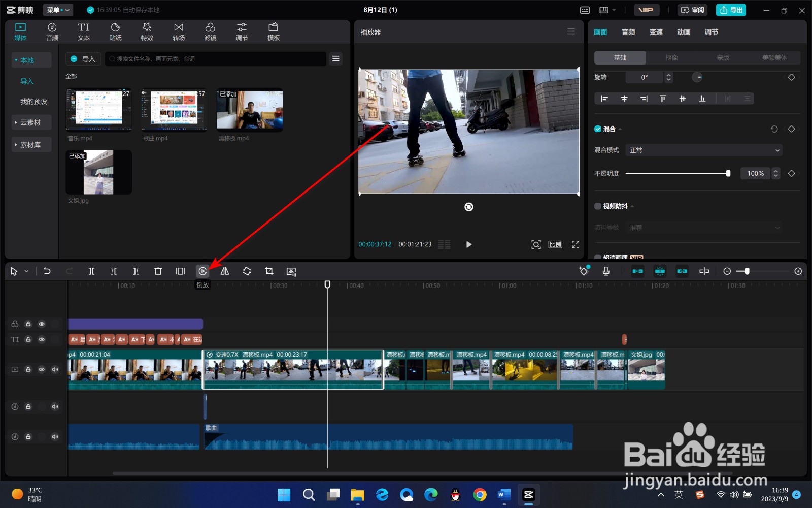Screen dimensions: 812x508
Task: Click the opacity percentage stepper arrows
Action: tap(775, 173)
